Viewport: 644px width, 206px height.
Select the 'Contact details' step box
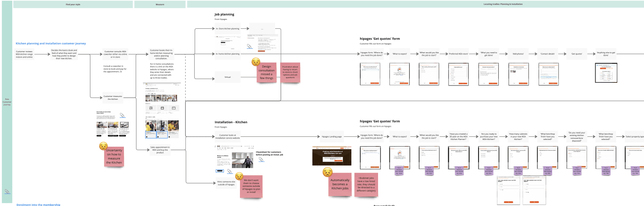(548, 54)
